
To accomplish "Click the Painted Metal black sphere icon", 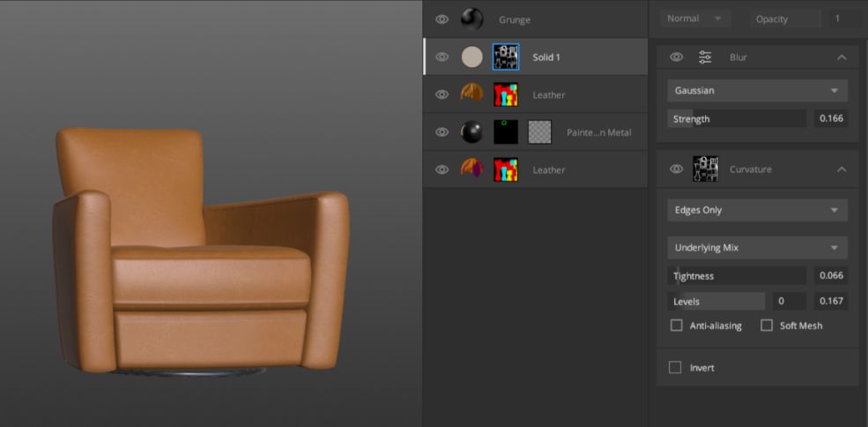I will [471, 132].
